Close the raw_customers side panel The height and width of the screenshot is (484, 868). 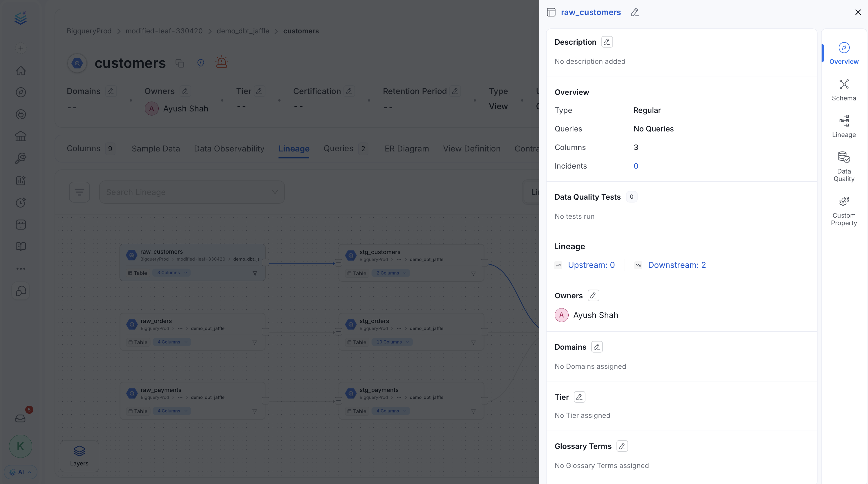click(858, 12)
